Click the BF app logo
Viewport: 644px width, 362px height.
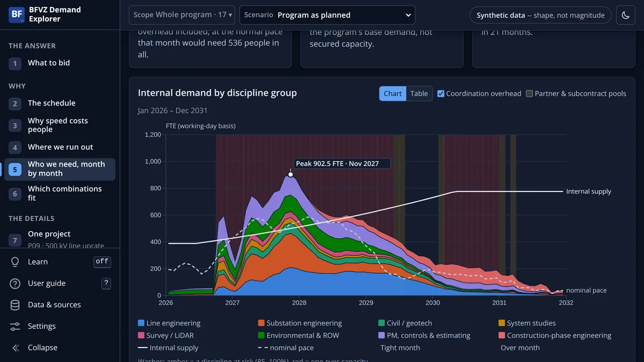point(17,14)
